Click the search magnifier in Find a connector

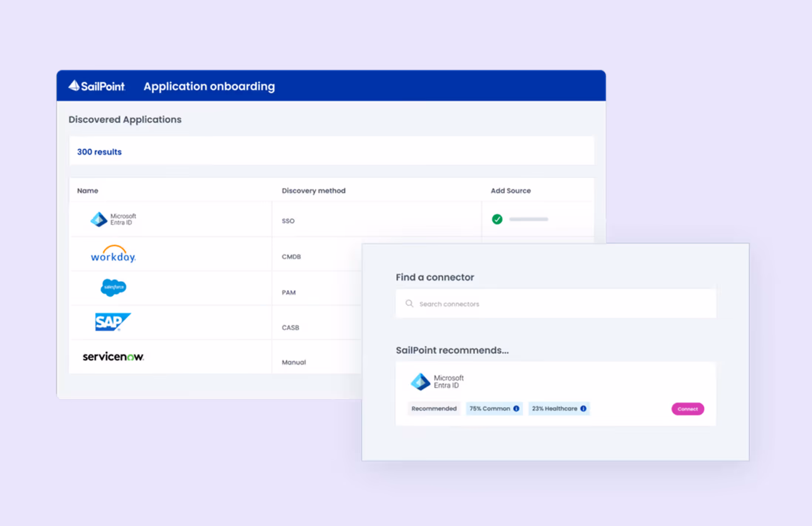(x=409, y=303)
